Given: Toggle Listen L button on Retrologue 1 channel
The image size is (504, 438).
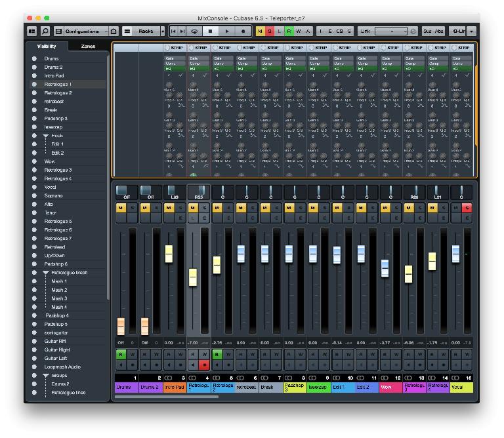Looking at the screenshot, I should click(193, 218).
